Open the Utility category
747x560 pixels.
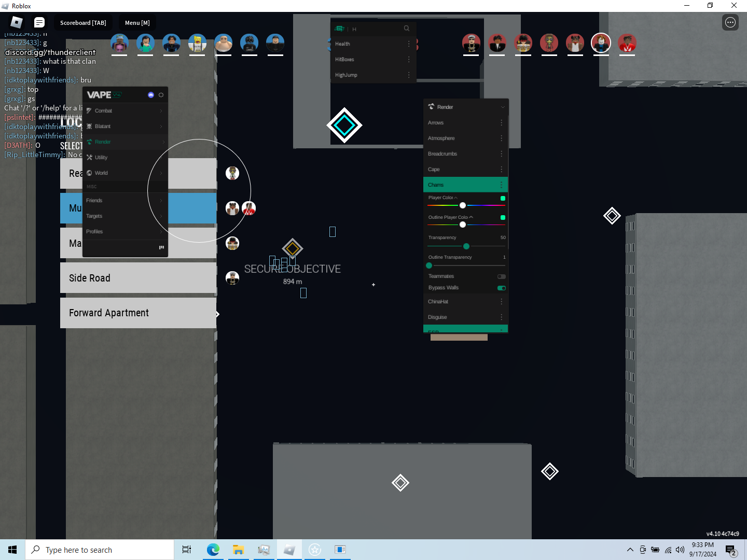click(125, 157)
